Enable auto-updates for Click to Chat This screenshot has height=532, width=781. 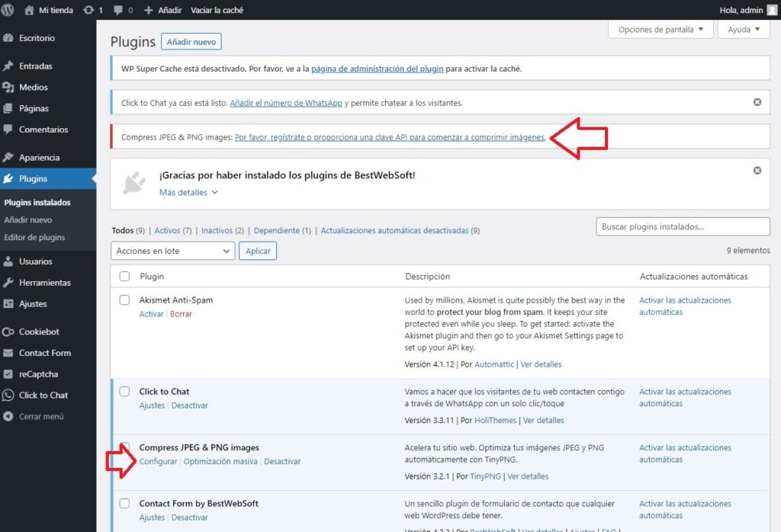[x=685, y=398]
